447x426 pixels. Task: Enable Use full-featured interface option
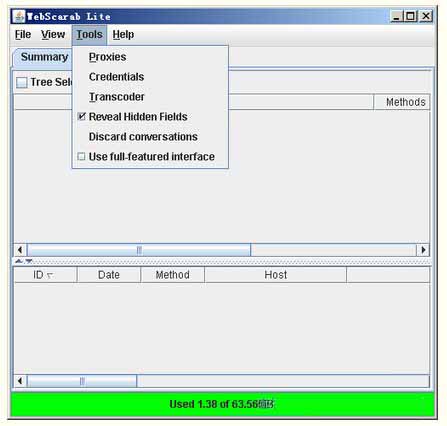coord(146,156)
